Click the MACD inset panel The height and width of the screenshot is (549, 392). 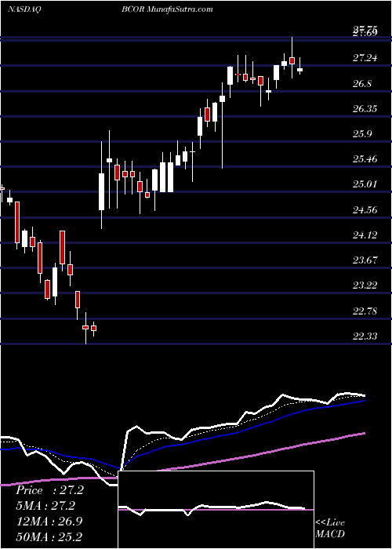click(x=216, y=510)
